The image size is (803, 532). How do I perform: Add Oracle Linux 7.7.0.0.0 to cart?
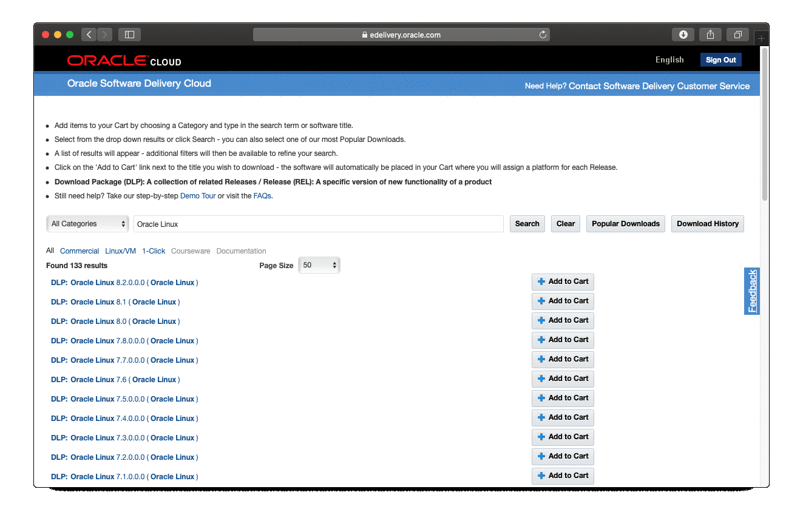coord(563,360)
